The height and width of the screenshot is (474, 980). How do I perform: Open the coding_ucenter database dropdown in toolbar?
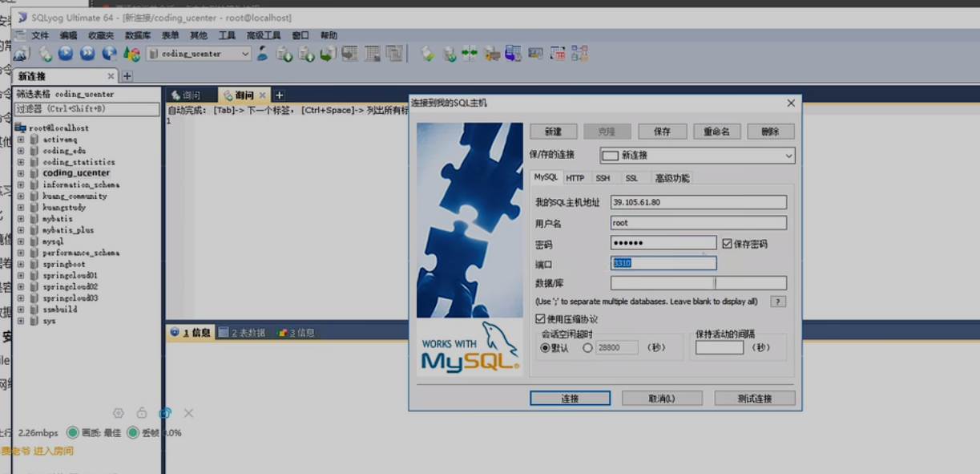[245, 54]
